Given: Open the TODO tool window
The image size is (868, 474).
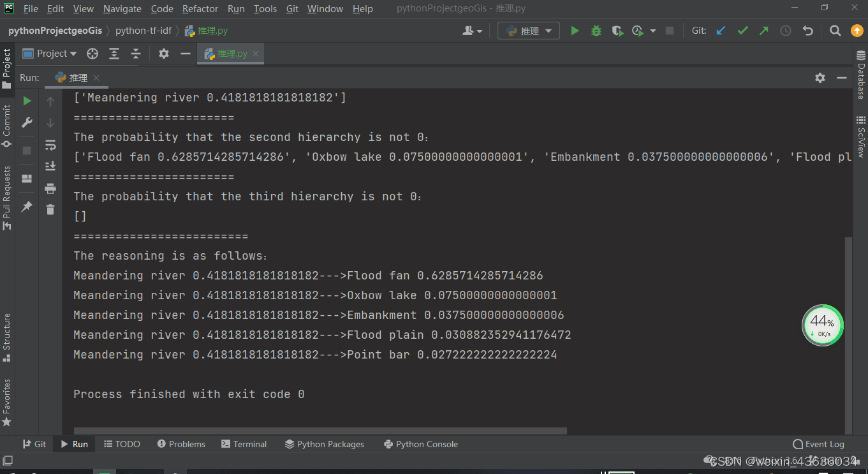Looking at the screenshot, I should (x=122, y=444).
